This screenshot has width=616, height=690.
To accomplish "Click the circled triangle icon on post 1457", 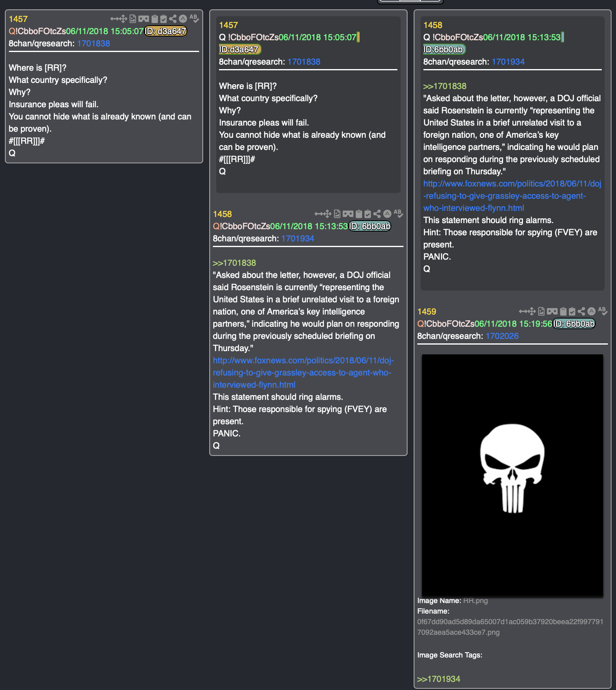I will click(x=183, y=19).
